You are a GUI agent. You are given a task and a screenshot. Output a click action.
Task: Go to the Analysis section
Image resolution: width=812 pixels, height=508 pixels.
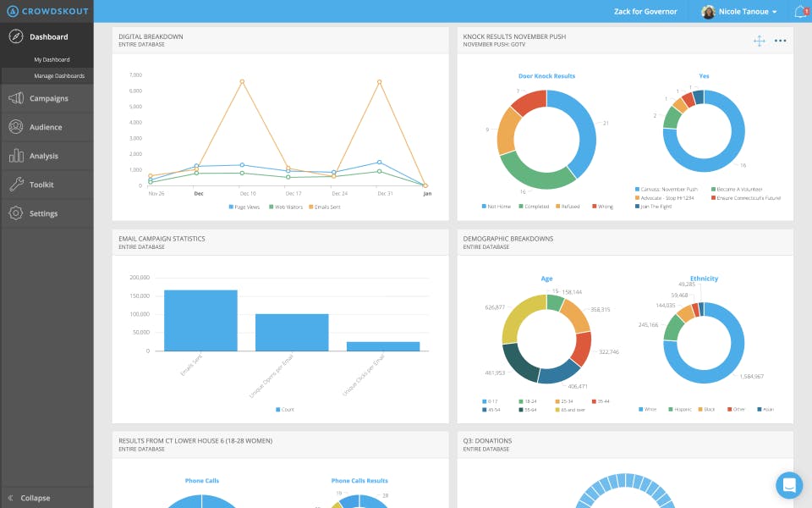click(43, 156)
